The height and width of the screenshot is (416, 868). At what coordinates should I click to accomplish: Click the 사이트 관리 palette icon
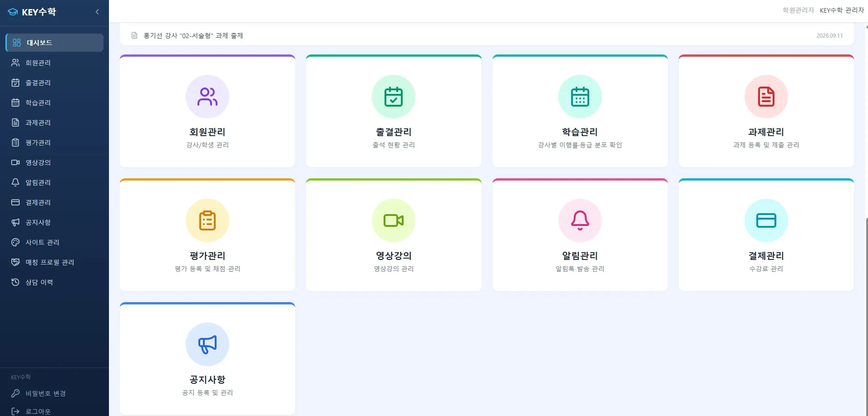(x=15, y=242)
